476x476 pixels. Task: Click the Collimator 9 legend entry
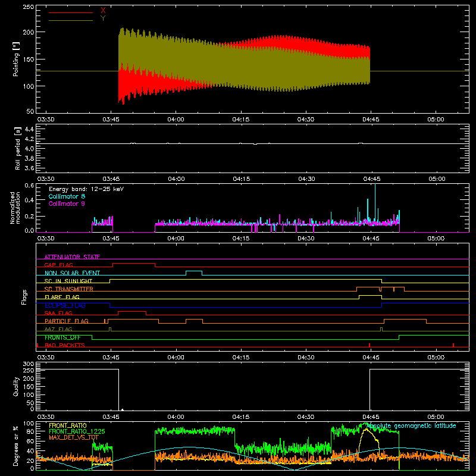click(67, 203)
